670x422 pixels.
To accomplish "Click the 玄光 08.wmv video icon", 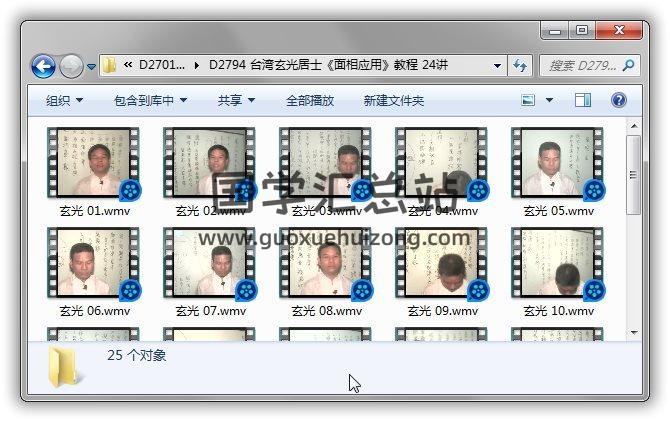I will pos(326,263).
